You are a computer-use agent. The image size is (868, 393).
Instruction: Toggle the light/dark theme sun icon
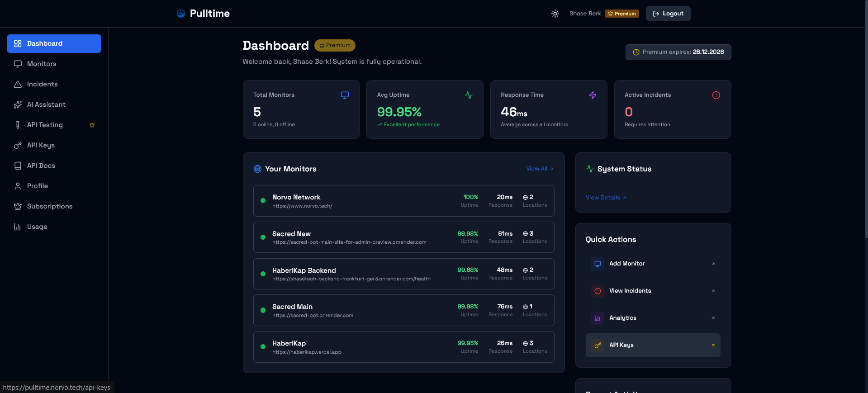click(555, 14)
